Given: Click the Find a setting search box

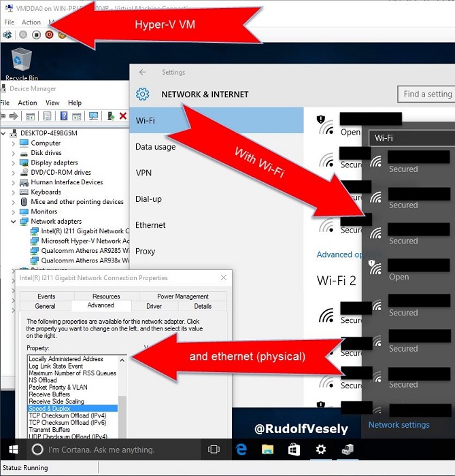Looking at the screenshot, I should click(426, 94).
